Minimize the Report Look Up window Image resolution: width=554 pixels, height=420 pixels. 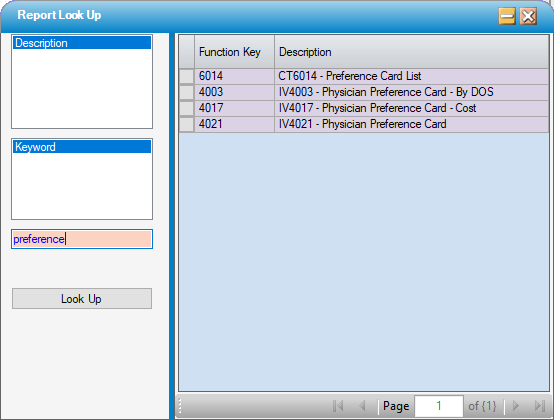[x=507, y=16]
